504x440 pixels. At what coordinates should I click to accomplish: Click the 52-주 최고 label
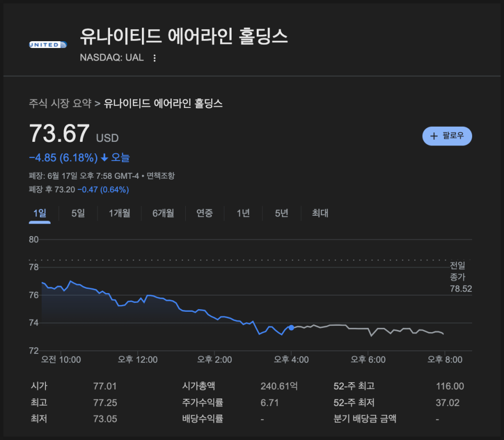coord(354,386)
